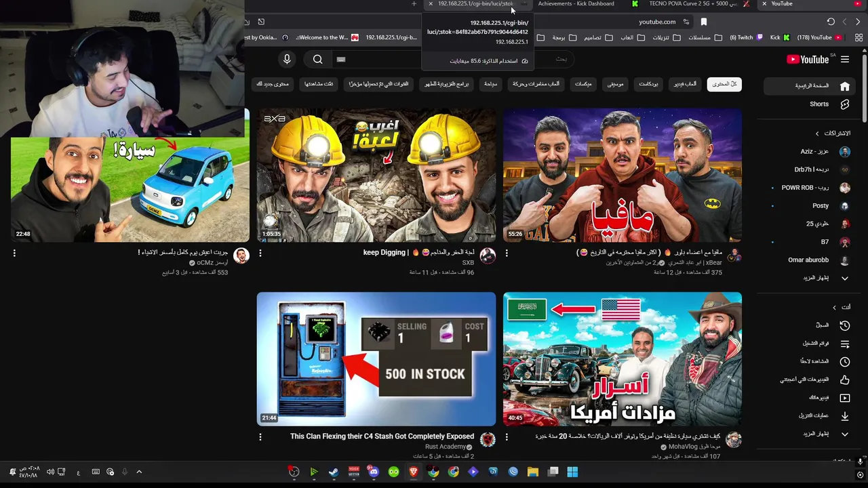Select the 'ألعاب فيديو' filter chip

(x=685, y=84)
